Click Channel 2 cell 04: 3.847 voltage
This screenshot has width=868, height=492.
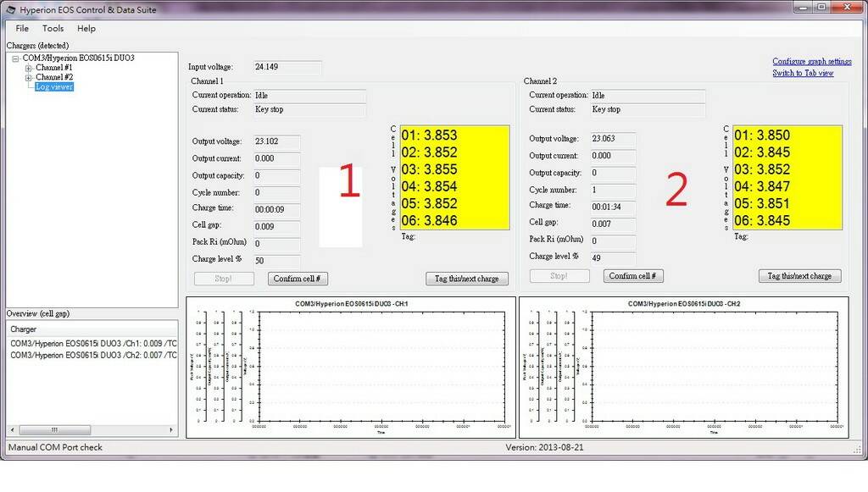[762, 186]
